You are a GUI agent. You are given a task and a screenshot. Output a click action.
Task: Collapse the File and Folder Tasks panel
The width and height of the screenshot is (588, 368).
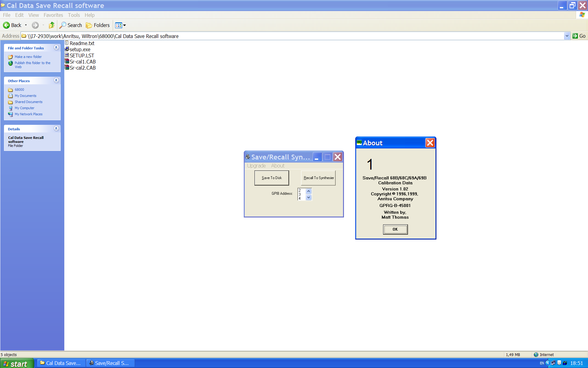pyautogui.click(x=56, y=48)
